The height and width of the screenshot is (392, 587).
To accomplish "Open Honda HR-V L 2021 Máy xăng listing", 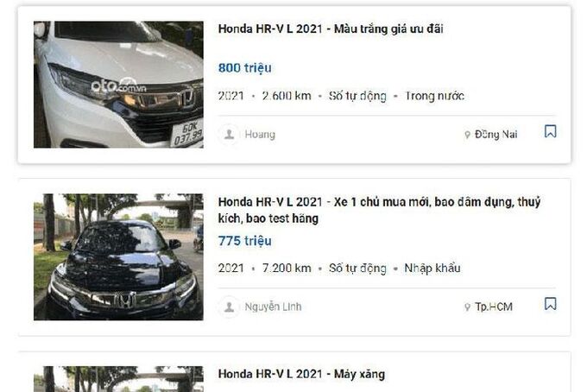I will [x=301, y=374].
